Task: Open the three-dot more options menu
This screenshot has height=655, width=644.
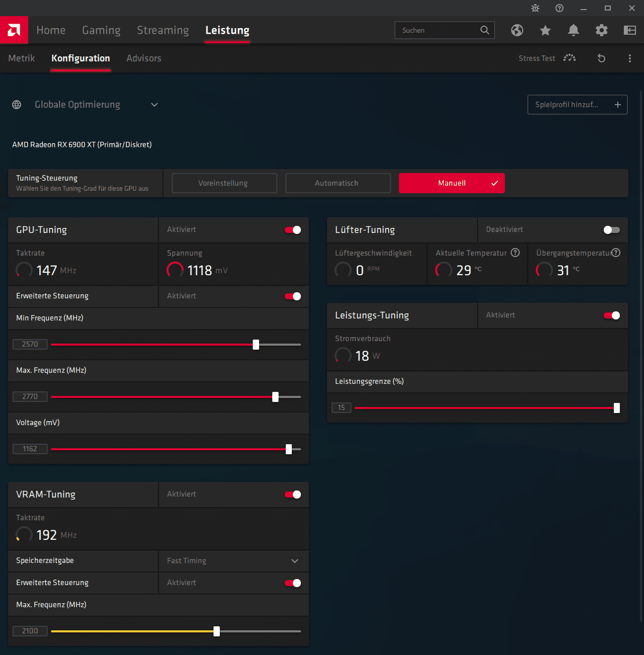Action: pos(629,58)
